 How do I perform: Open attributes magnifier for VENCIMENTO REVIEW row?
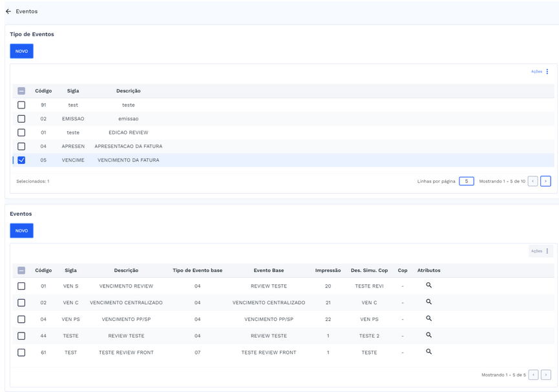pos(428,285)
